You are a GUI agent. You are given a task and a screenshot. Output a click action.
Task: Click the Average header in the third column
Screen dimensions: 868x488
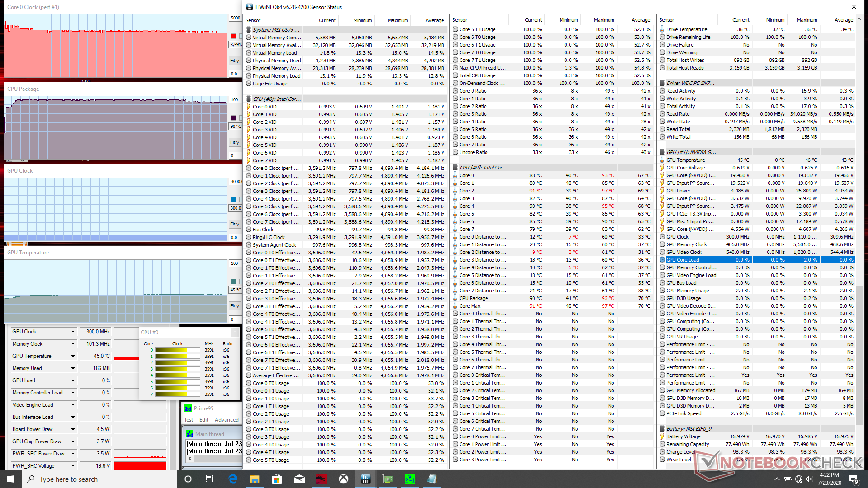point(844,20)
